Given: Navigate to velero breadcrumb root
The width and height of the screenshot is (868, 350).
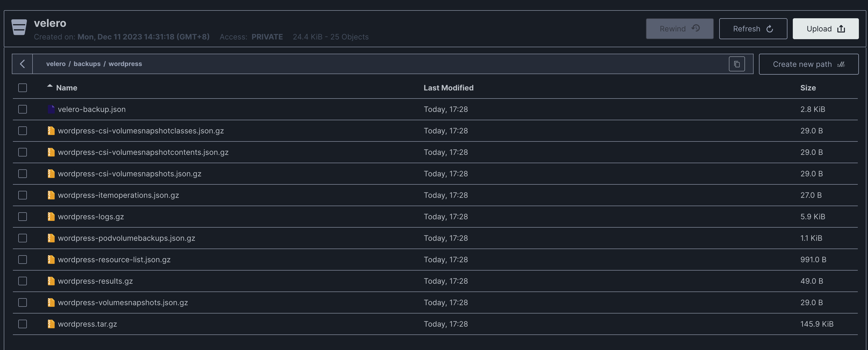Looking at the screenshot, I should 56,64.
